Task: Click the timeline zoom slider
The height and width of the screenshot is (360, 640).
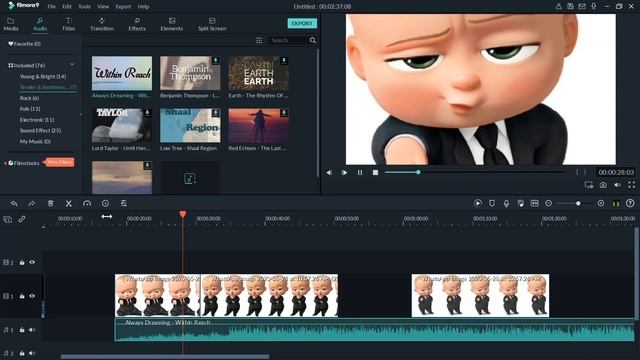Action: [x=575, y=203]
